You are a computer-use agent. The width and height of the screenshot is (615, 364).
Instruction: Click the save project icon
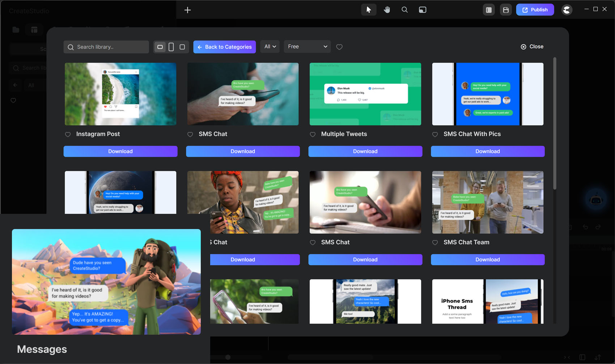coord(506,10)
